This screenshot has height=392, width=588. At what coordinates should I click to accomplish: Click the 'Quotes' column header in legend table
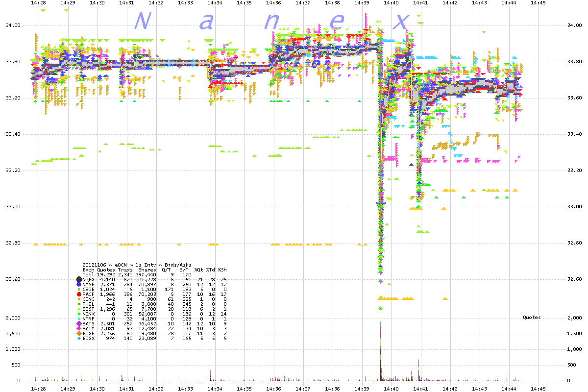pos(106,270)
